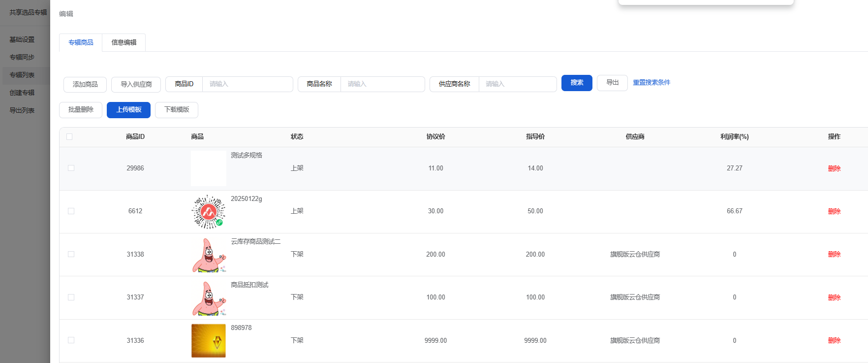This screenshot has height=363, width=868.
Task: Click the blue 搜索 button
Action: [577, 83]
